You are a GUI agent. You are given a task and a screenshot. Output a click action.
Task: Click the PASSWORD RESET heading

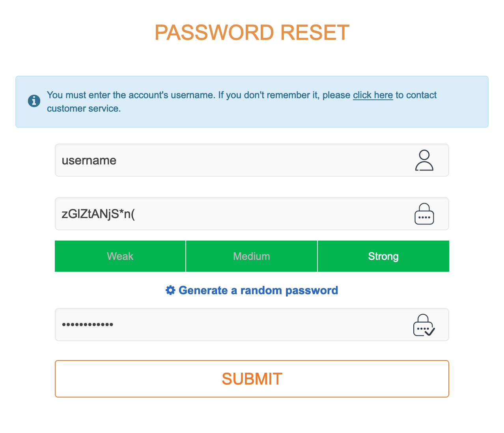pyautogui.click(x=252, y=32)
